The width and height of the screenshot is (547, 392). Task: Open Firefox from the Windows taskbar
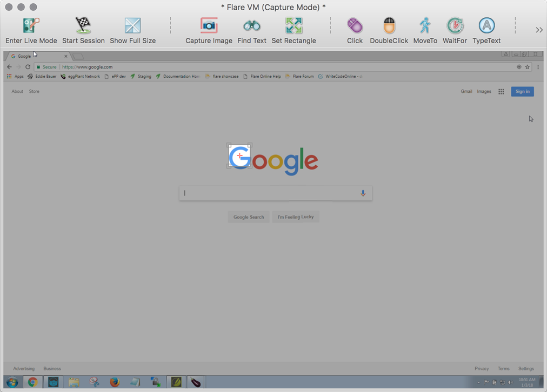coord(115,382)
